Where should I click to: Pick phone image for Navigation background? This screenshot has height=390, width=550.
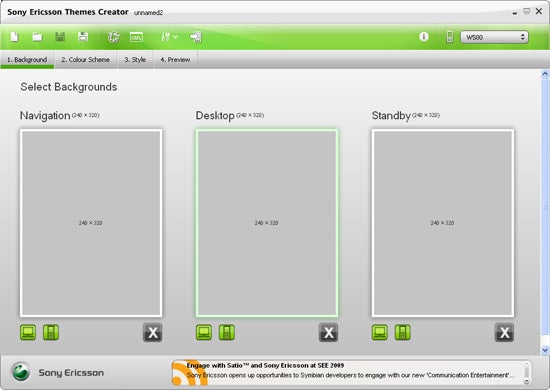coord(51,332)
